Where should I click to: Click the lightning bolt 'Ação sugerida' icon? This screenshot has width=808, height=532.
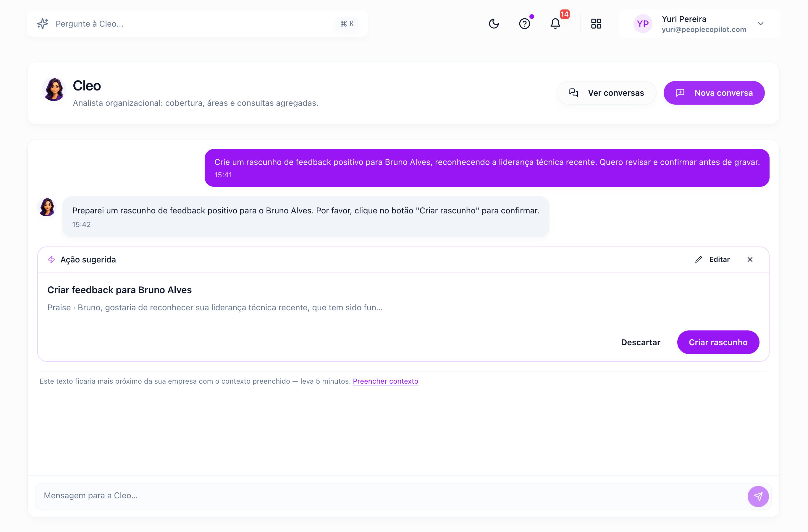[x=51, y=259]
